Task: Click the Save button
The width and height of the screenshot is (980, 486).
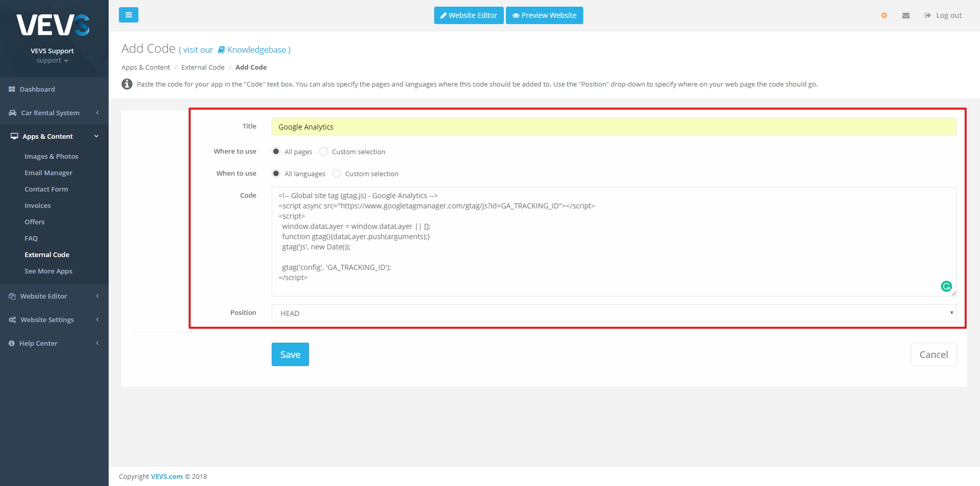Action: [x=290, y=354]
